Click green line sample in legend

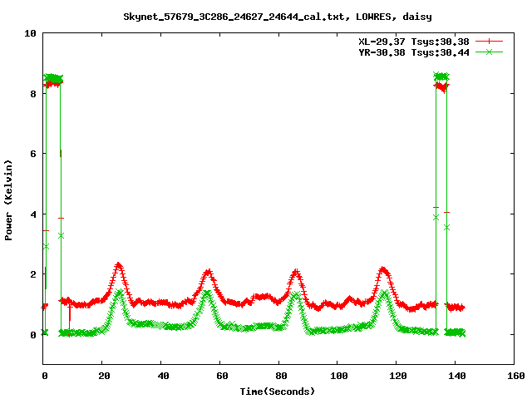pyautogui.click(x=489, y=52)
